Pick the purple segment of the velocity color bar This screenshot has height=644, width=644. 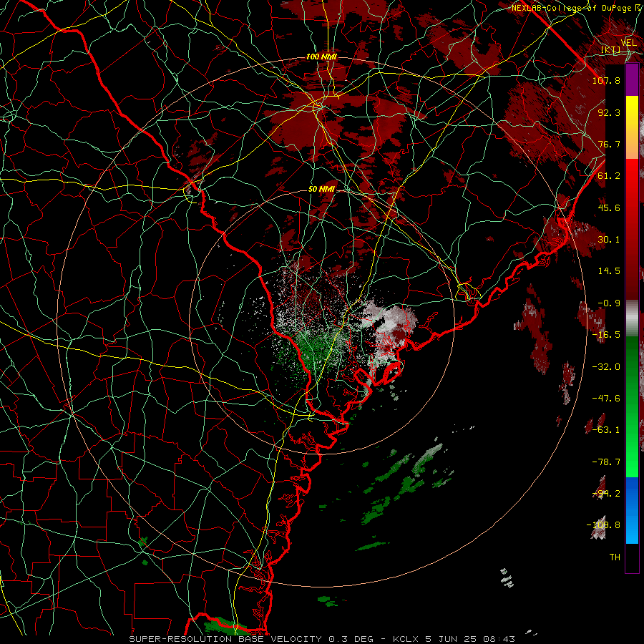[632, 79]
